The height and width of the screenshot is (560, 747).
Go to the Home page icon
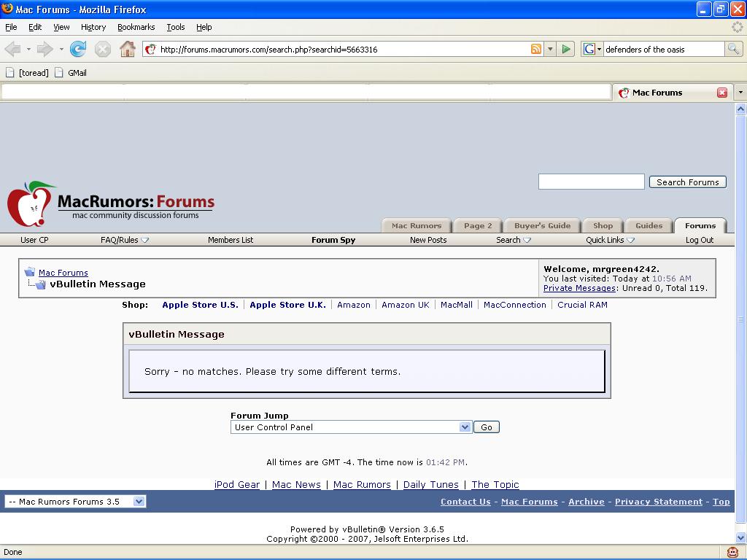pos(127,49)
